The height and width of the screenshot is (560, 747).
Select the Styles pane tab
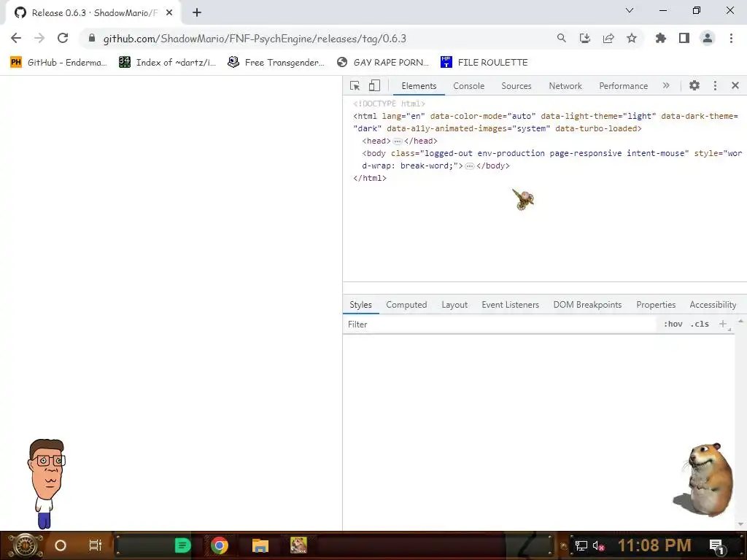(360, 305)
